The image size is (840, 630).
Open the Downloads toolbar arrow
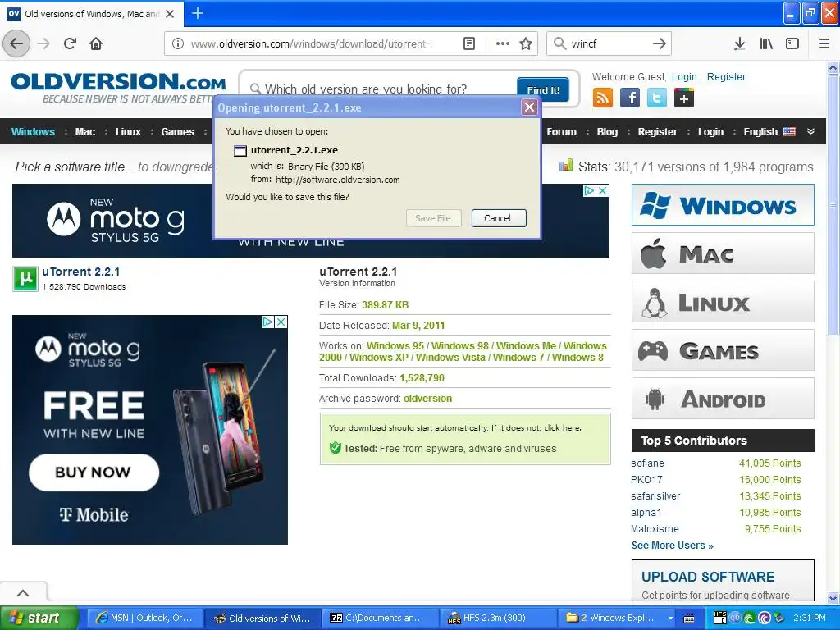(x=739, y=43)
